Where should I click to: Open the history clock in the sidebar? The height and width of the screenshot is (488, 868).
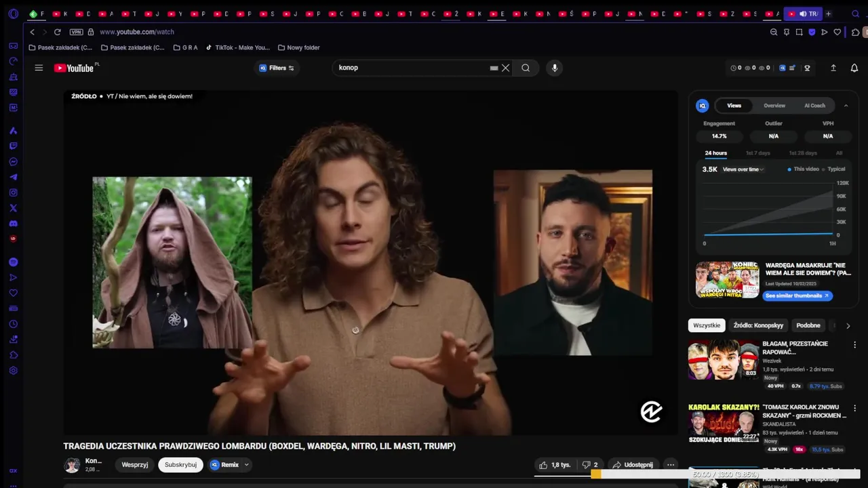pyautogui.click(x=13, y=325)
